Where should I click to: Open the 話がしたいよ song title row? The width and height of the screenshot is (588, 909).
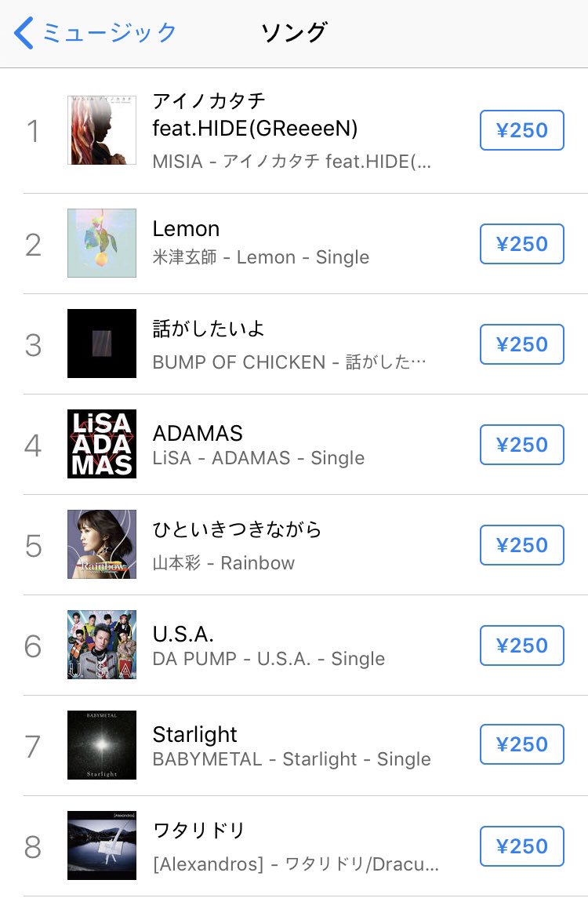209,329
